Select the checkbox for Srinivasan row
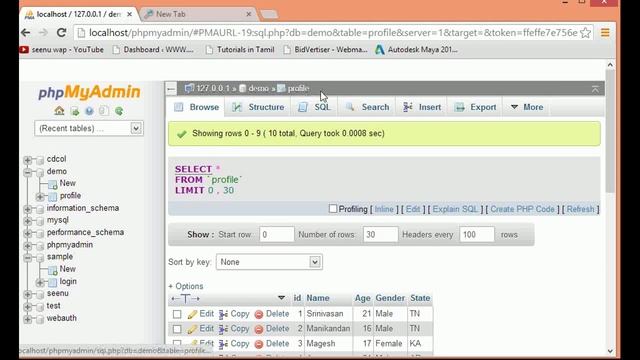 [177, 314]
